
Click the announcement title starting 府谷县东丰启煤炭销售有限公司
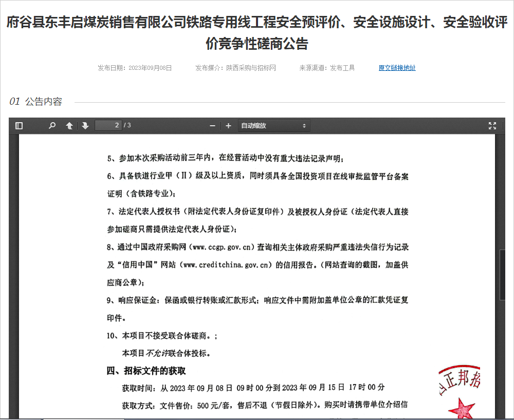pyautogui.click(x=257, y=33)
